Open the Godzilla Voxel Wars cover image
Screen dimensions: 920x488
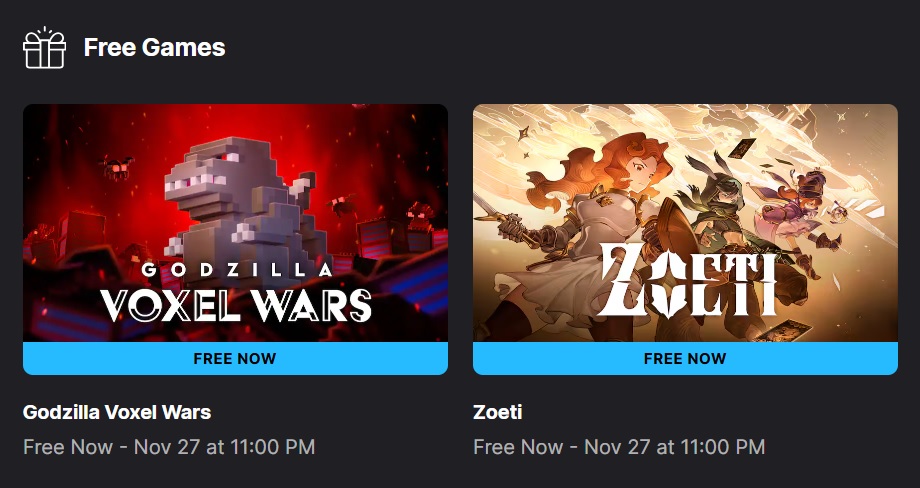[x=235, y=223]
